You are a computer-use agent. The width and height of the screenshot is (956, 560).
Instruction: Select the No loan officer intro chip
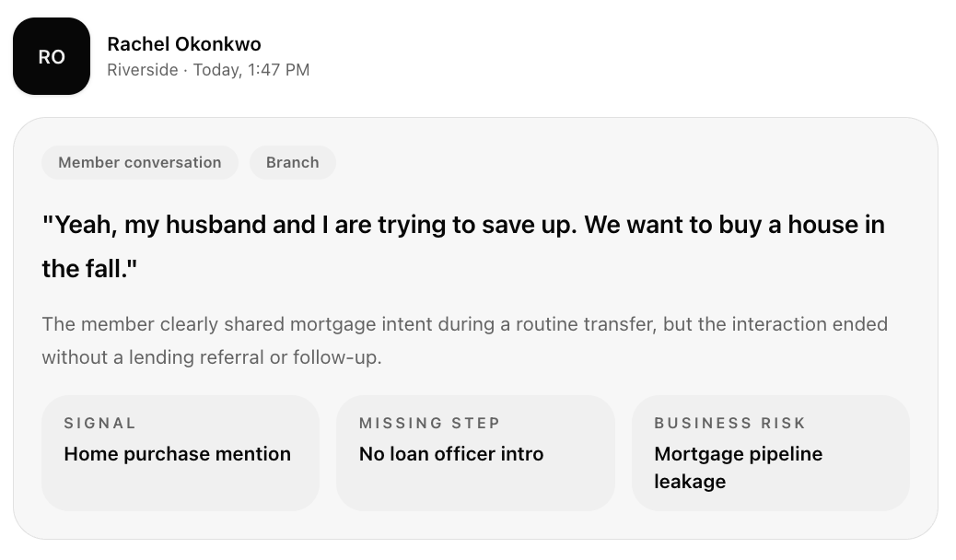[451, 454]
